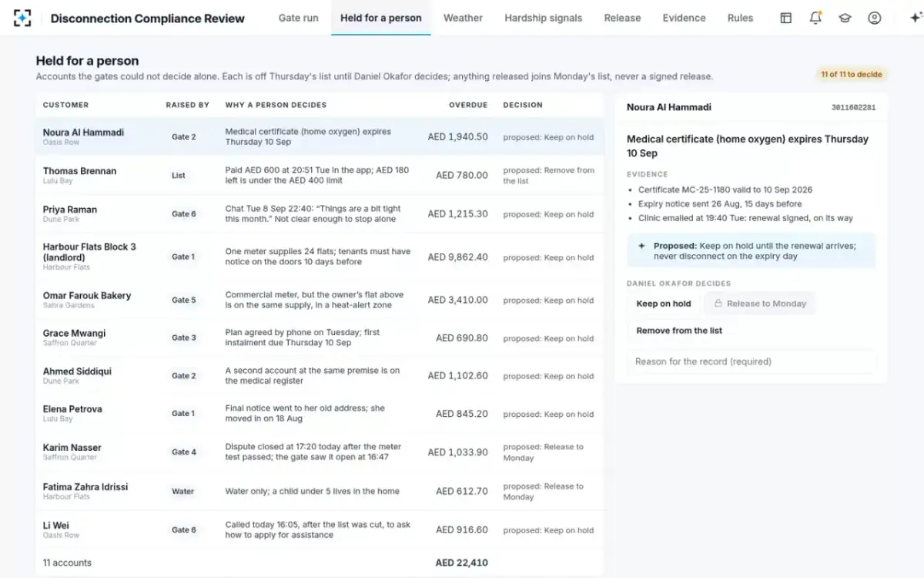Click the sparkle icon beside Proposed text
The width and height of the screenshot is (924, 578).
641,246
